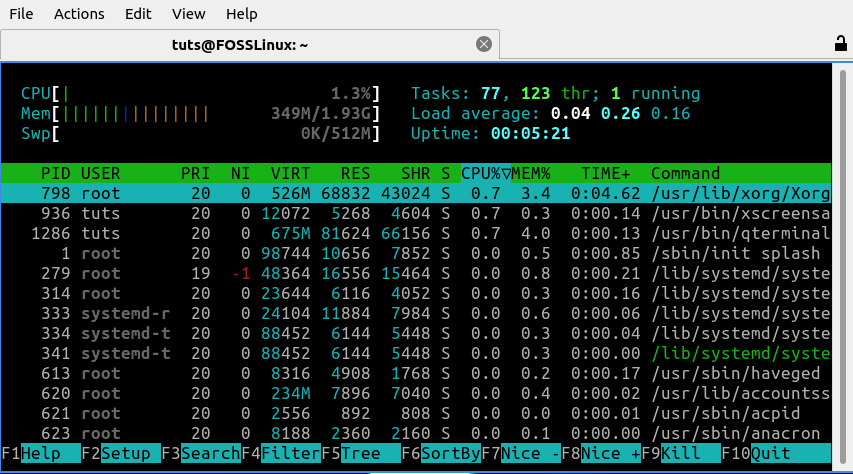Screen dimensions: 853x474
Task: Click the F1 Help button
Action: (41, 453)
